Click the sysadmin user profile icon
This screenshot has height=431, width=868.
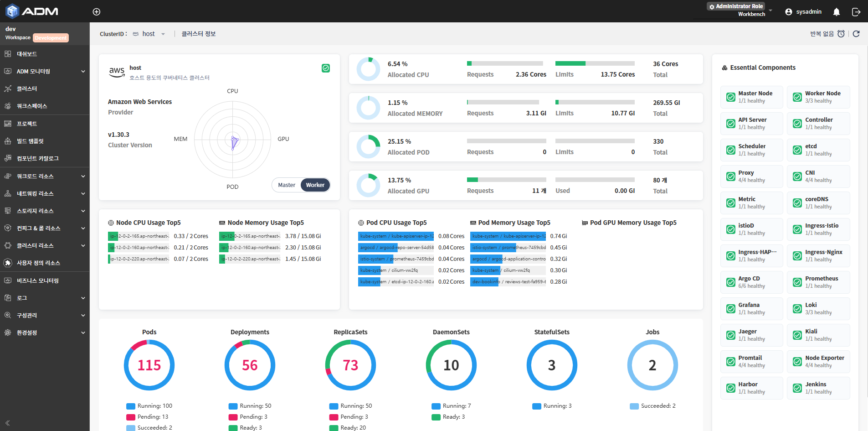(x=789, y=12)
